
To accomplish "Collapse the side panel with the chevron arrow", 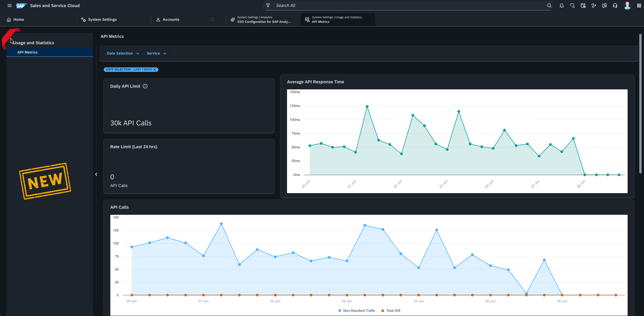I will click(96, 174).
